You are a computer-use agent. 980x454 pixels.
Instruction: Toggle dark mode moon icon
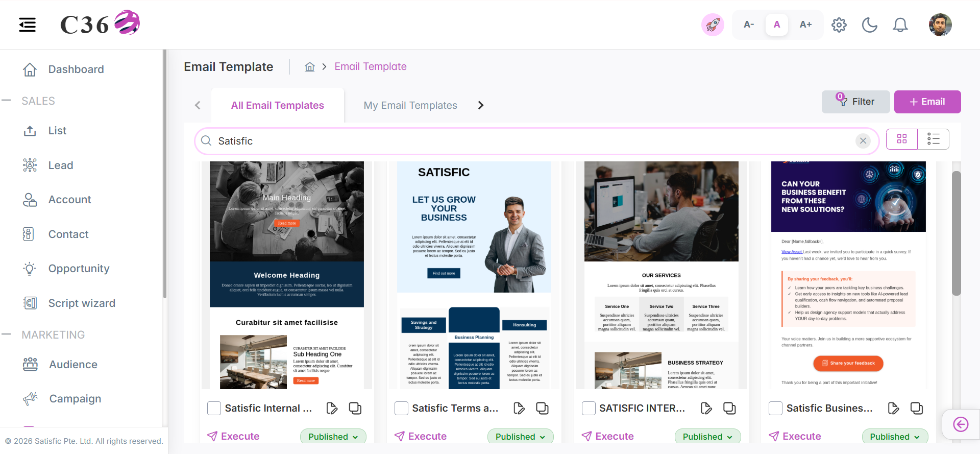(x=870, y=25)
